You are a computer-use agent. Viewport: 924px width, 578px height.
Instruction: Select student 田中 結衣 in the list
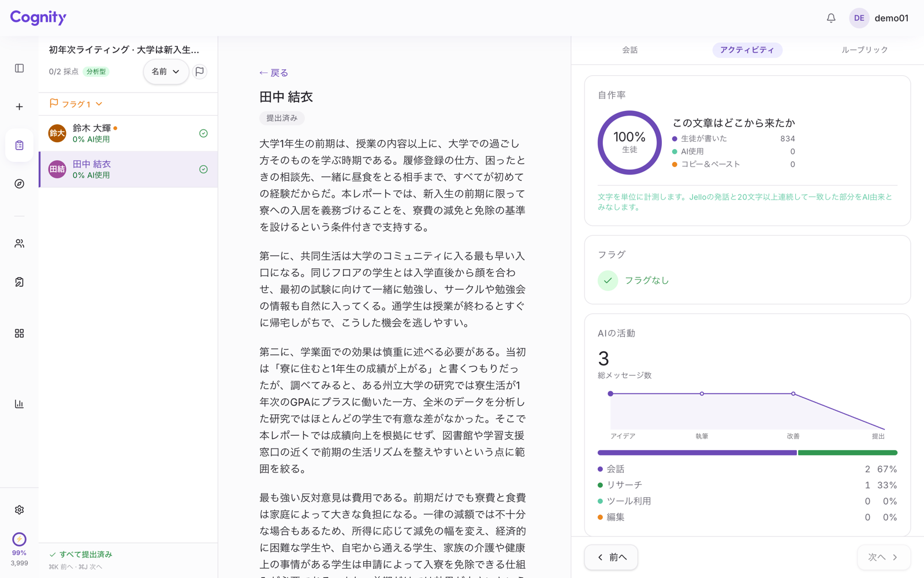[x=128, y=169]
